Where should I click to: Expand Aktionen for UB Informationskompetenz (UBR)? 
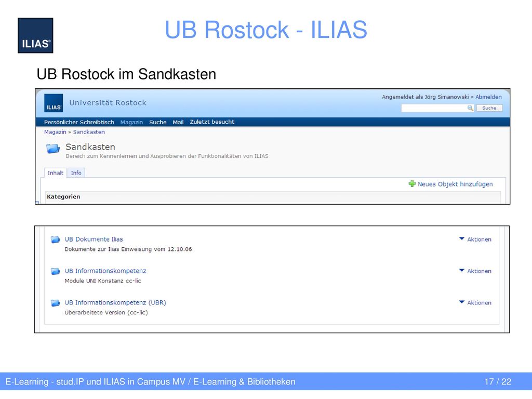click(x=475, y=302)
